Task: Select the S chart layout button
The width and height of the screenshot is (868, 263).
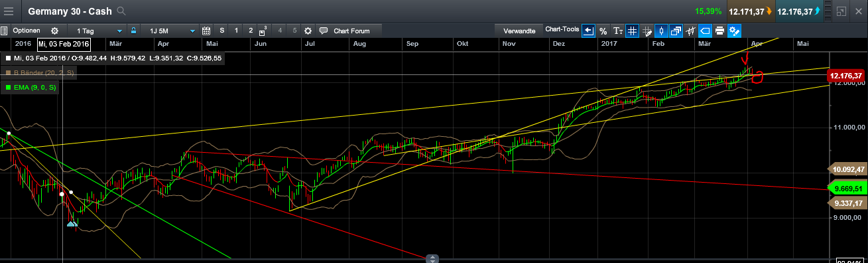Action: pyautogui.click(x=221, y=31)
